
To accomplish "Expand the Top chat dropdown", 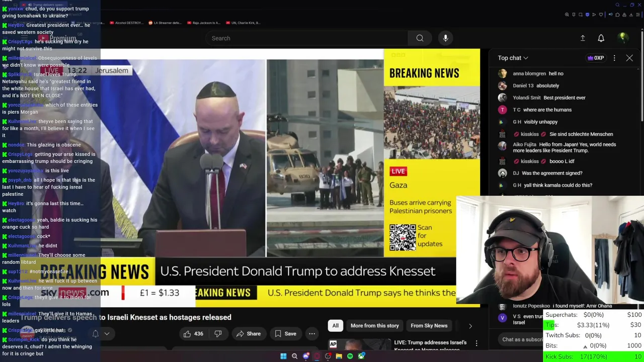I will pyautogui.click(x=513, y=58).
